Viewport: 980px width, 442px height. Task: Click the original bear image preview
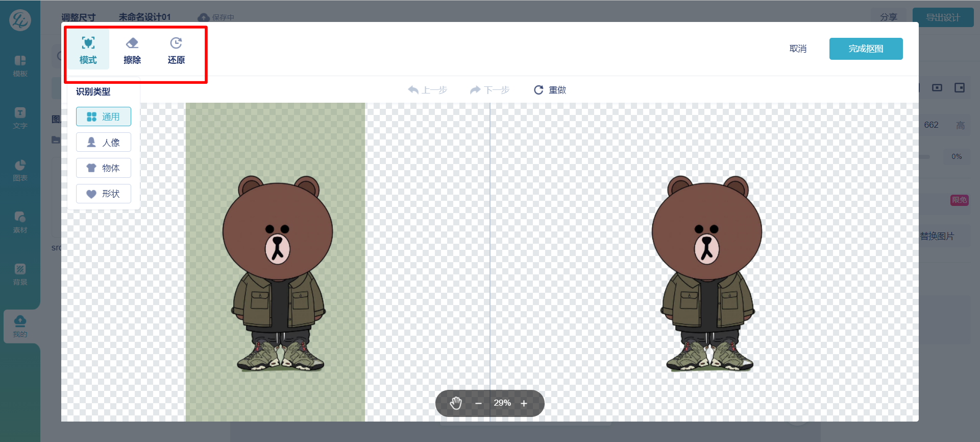pos(278,273)
